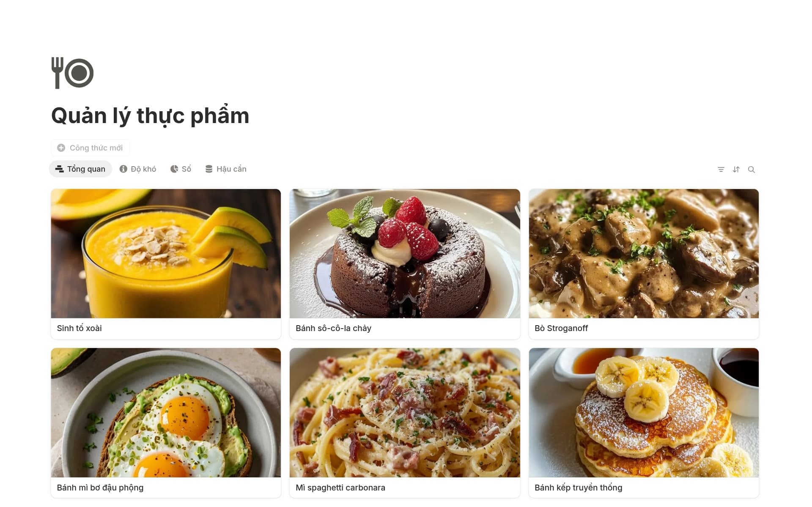Open the Bánh kếp truyền thống pancake photo

tap(644, 413)
